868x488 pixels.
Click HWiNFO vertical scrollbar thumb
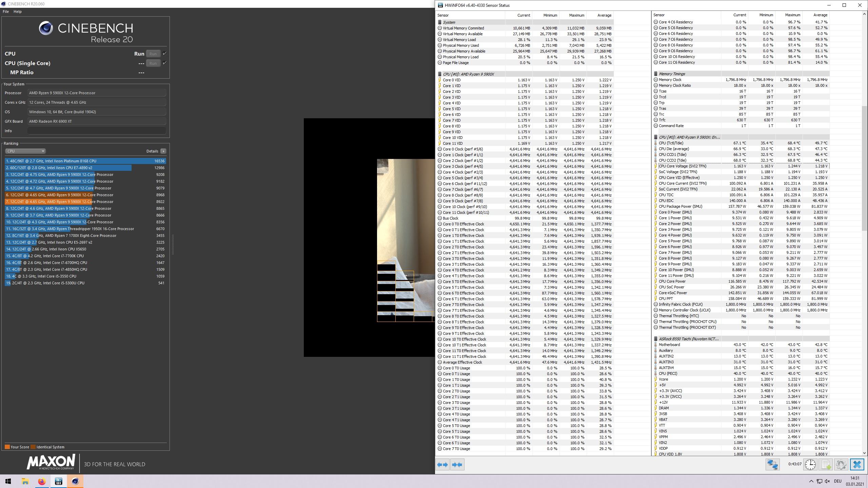864,169
